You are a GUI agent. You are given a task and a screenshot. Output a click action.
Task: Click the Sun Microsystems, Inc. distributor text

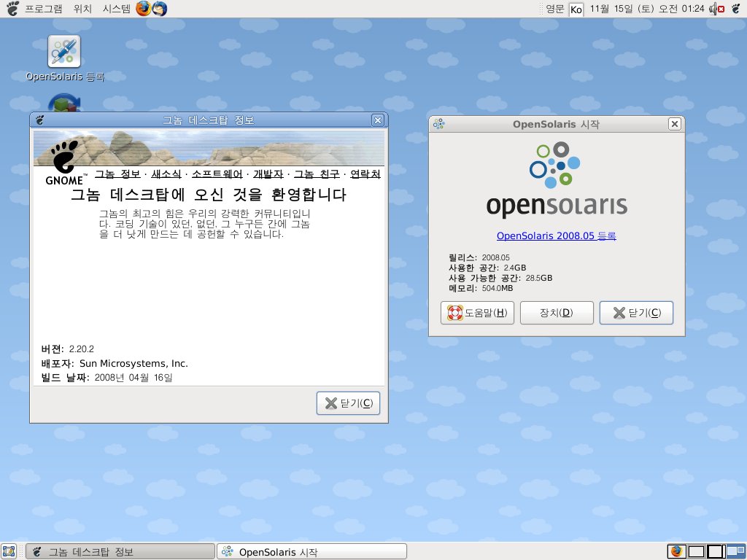pyautogui.click(x=134, y=363)
